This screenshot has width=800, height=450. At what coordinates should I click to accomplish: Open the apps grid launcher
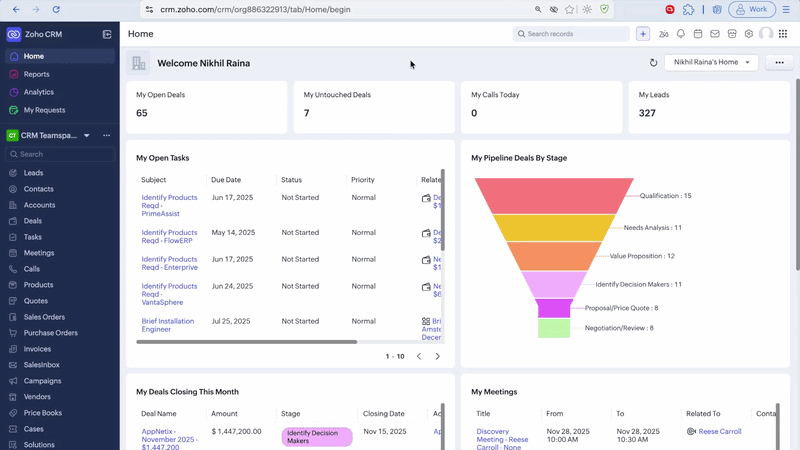pos(783,34)
